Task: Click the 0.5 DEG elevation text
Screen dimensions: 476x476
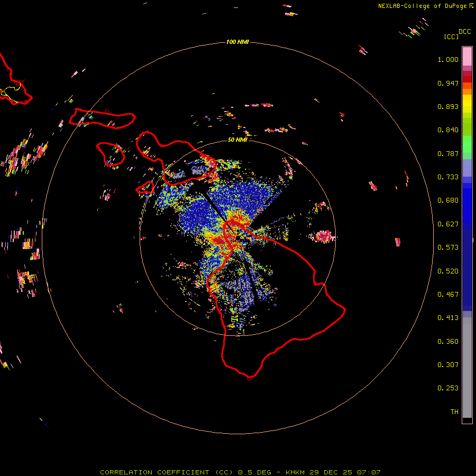Action: [x=254, y=472]
